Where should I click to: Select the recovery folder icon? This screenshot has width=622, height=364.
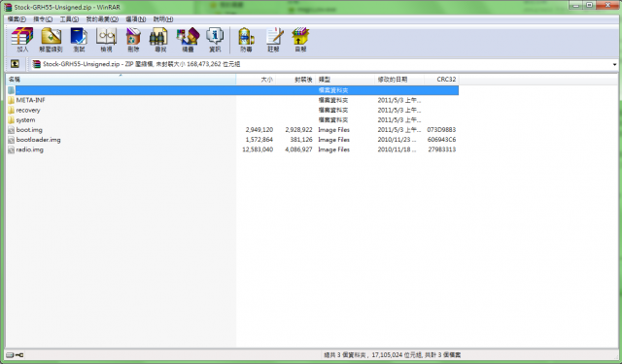pos(11,110)
